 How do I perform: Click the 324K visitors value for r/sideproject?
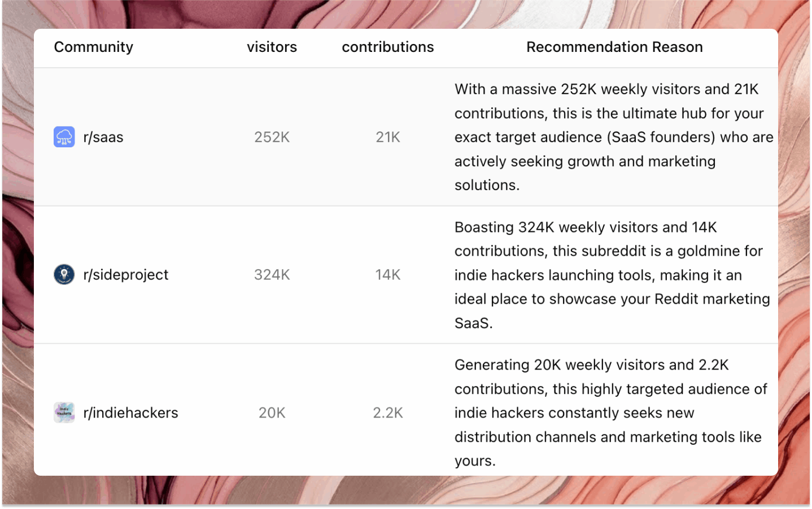point(272,275)
